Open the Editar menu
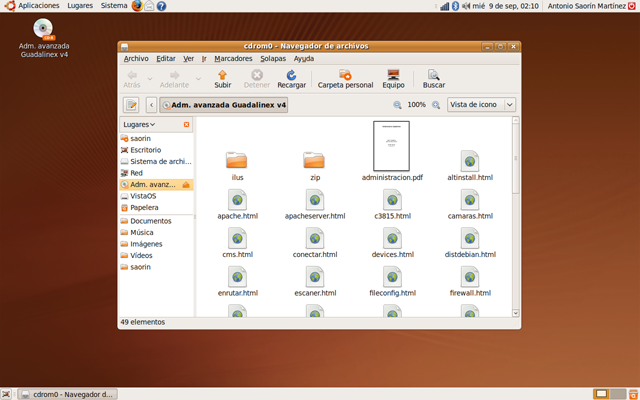This screenshot has width=640, height=400. (x=166, y=59)
